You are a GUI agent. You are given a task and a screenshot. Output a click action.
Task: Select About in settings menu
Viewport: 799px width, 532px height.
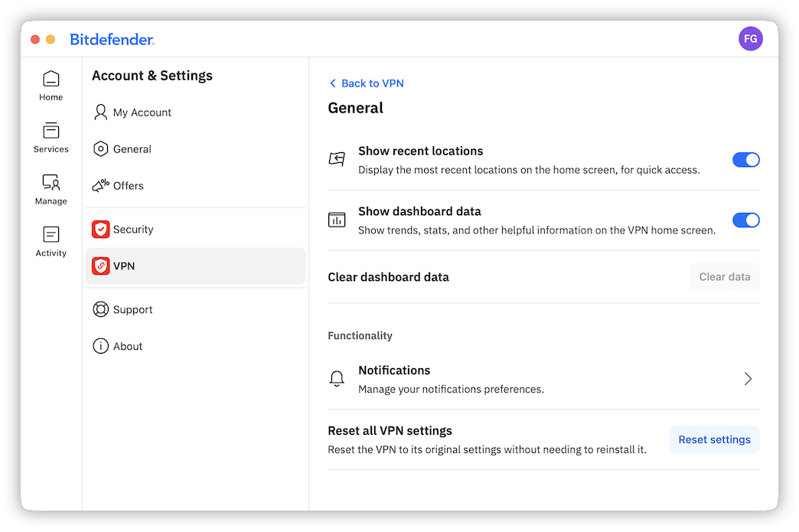coord(196,346)
